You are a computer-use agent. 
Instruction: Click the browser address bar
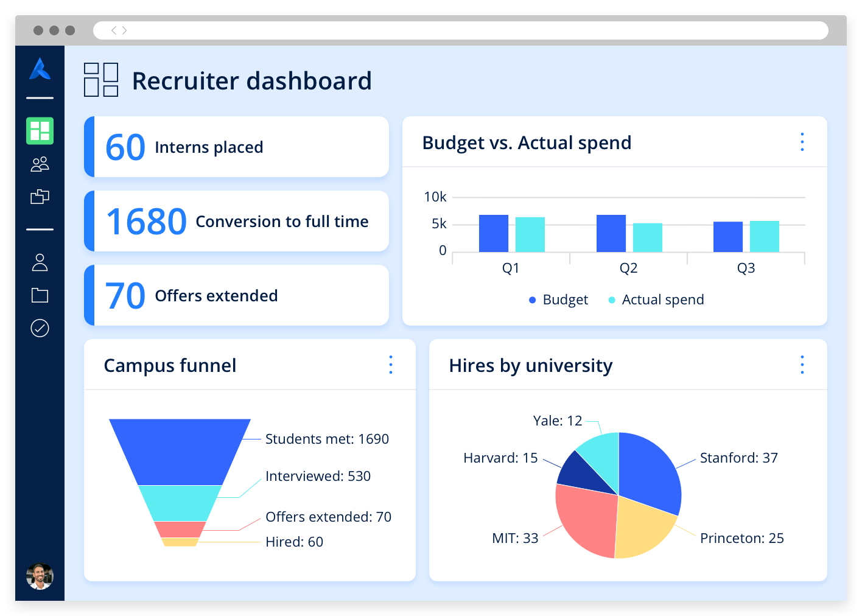pos(461,30)
